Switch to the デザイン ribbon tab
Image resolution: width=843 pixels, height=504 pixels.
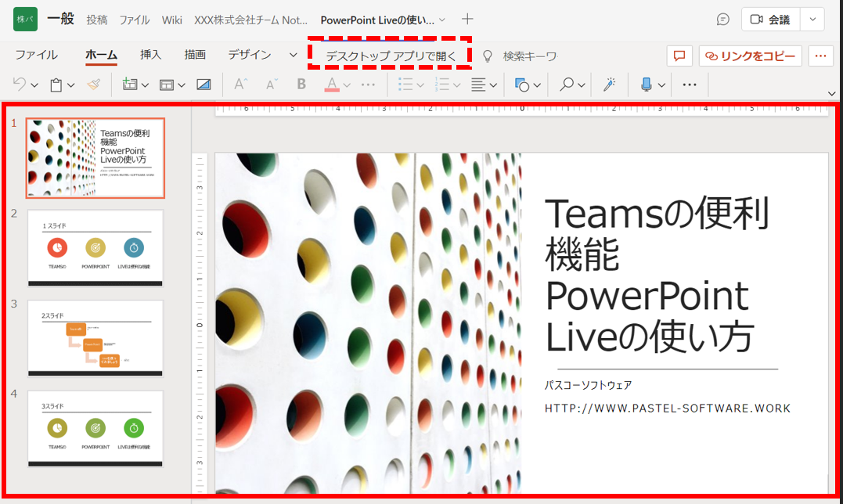250,55
